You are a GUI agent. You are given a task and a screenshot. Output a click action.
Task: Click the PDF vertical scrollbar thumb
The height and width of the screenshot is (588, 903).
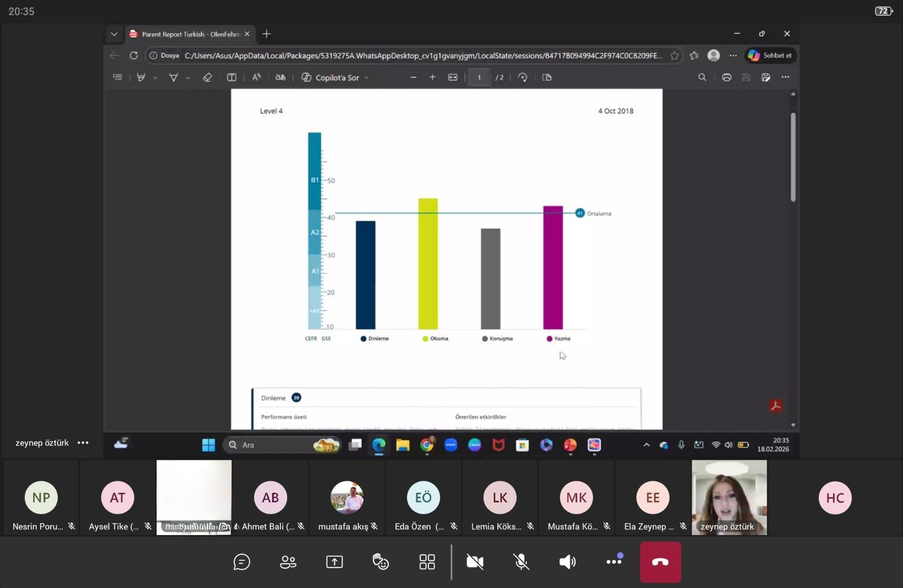point(793,157)
